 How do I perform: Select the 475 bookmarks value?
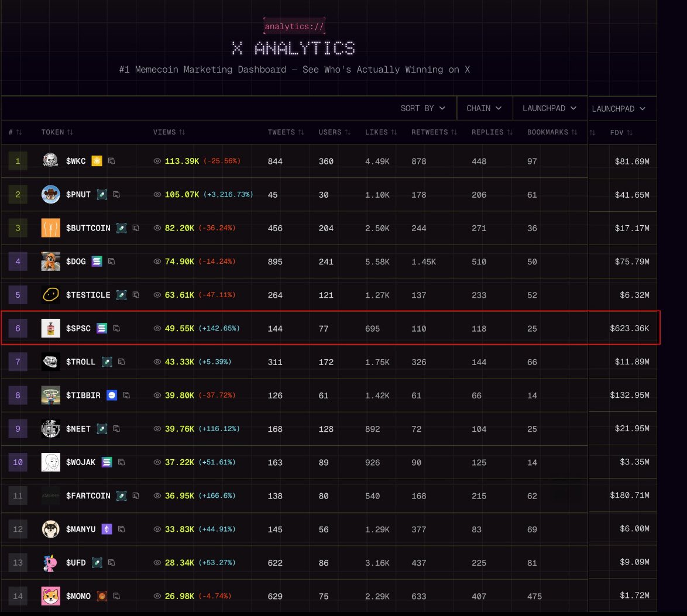534,596
